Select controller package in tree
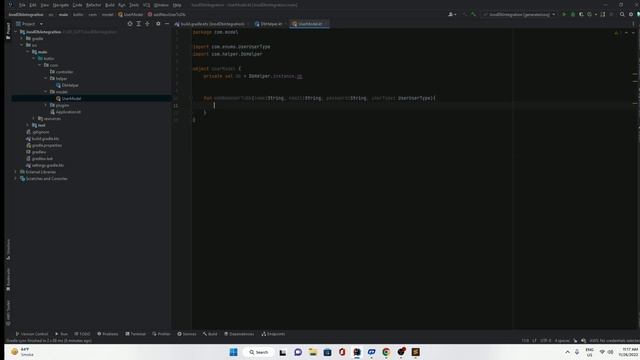 [62, 72]
